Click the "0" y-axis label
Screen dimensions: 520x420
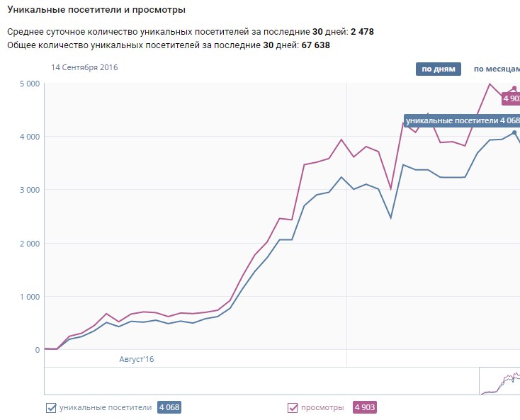pos(38,350)
